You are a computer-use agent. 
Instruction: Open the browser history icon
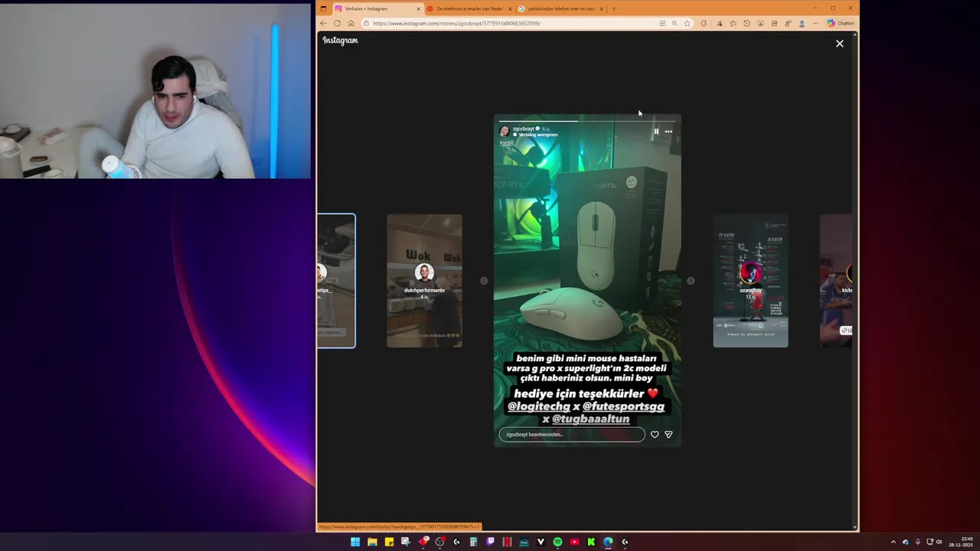(x=746, y=23)
